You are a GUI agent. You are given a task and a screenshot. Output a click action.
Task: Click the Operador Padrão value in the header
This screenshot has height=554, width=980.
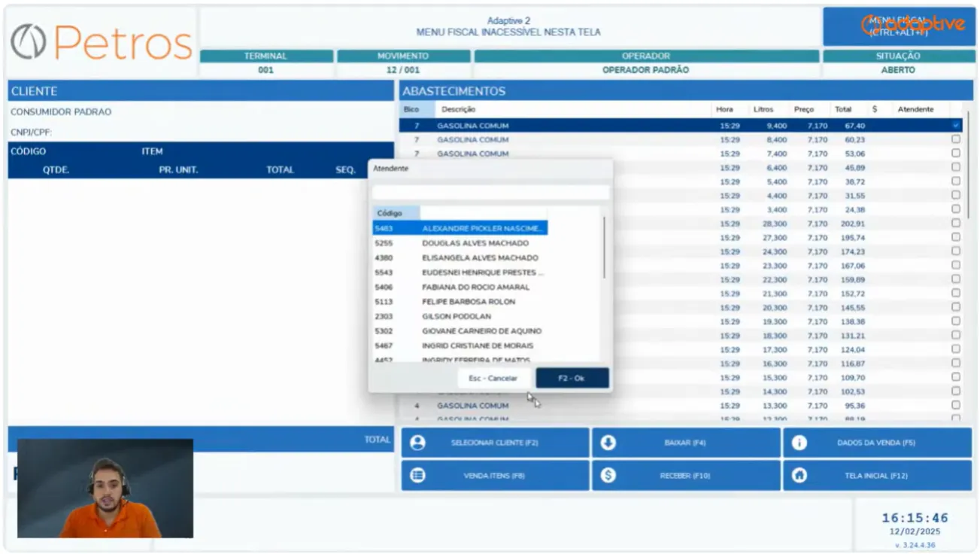[645, 70]
